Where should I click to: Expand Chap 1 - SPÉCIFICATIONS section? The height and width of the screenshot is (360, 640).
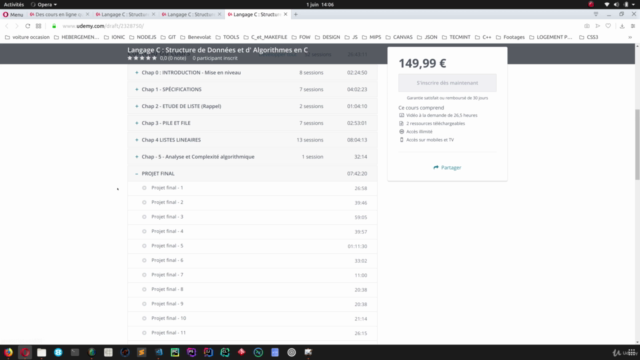tap(252, 89)
